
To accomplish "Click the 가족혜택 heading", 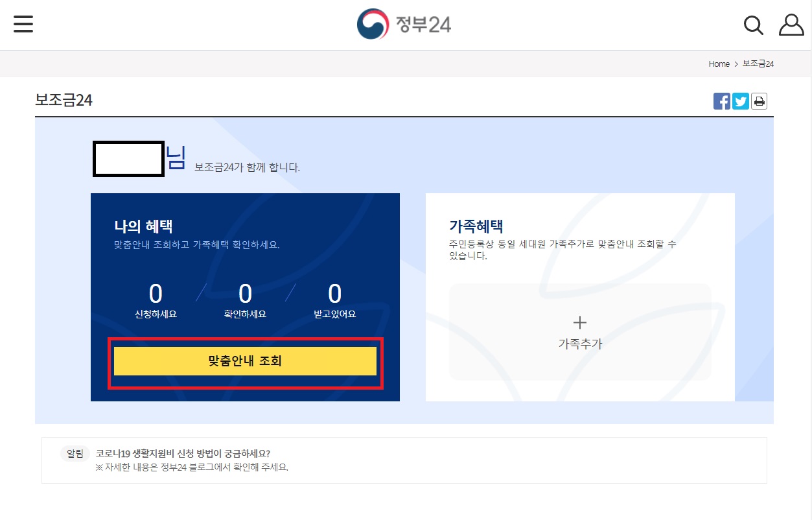I will coord(476,226).
